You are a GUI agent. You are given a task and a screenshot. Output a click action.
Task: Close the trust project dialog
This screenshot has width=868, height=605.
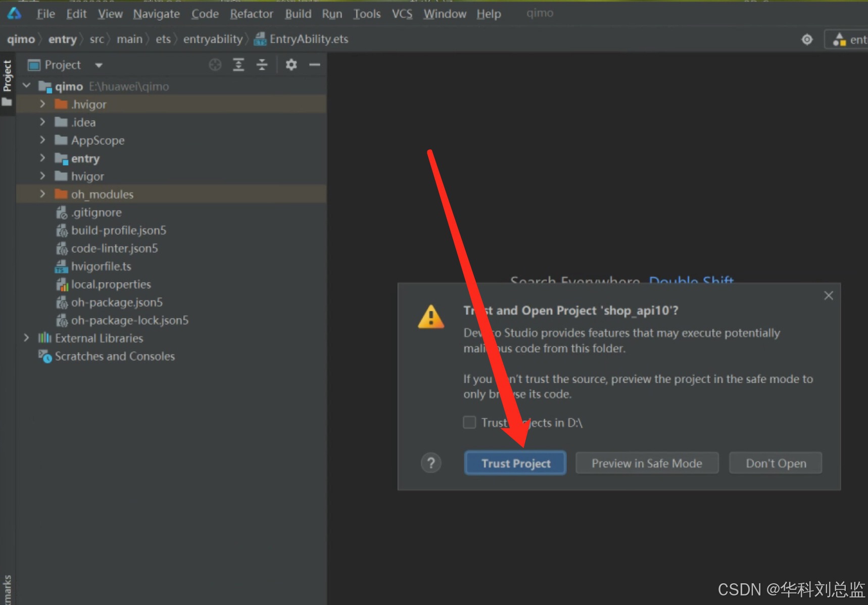coord(829,295)
